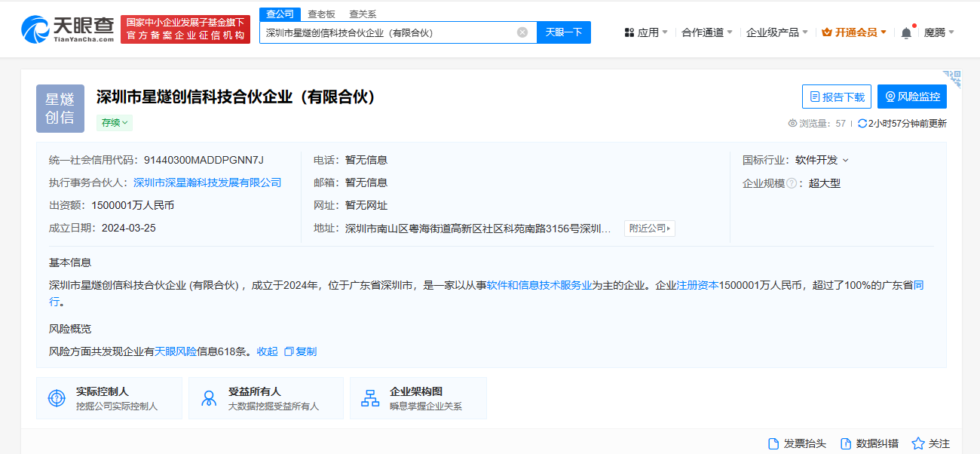Click the 受益所有人 person icon
Viewport: 980px width, 454px height.
pos(209,398)
